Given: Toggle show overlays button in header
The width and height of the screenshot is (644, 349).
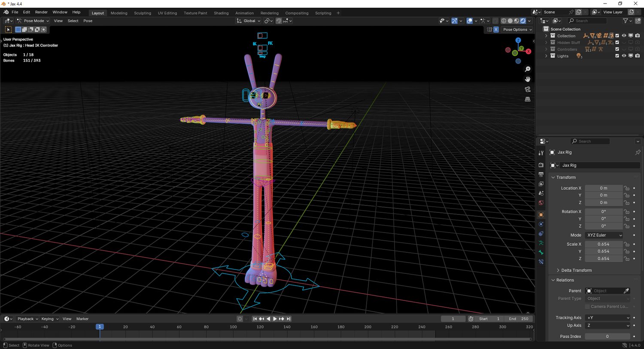Looking at the screenshot, I should (x=470, y=21).
